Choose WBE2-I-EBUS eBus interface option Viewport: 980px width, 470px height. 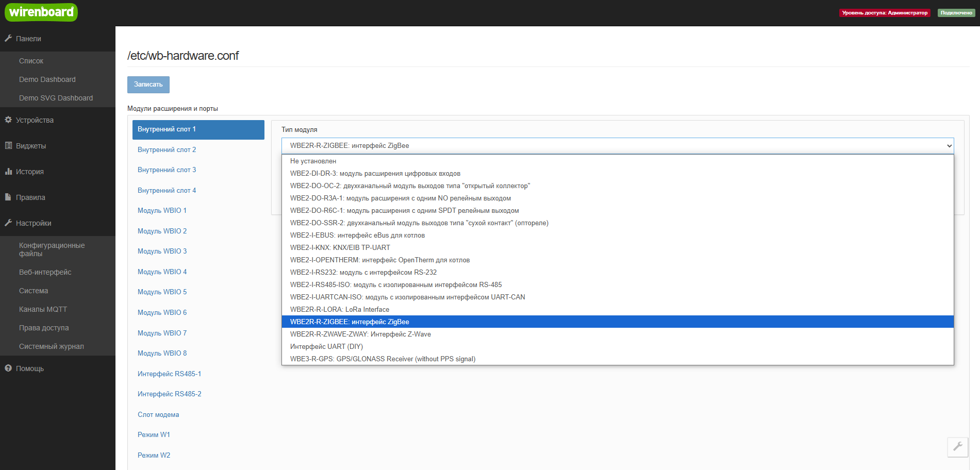[x=618, y=236]
